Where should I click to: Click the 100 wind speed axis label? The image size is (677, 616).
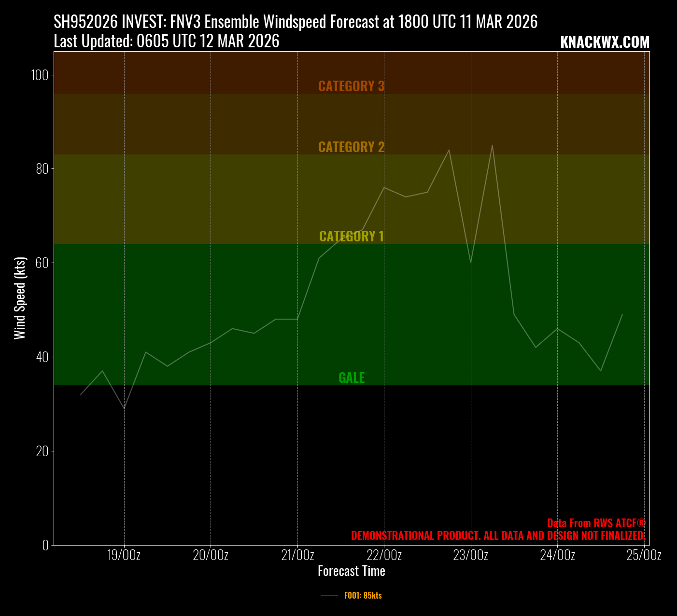(x=40, y=75)
